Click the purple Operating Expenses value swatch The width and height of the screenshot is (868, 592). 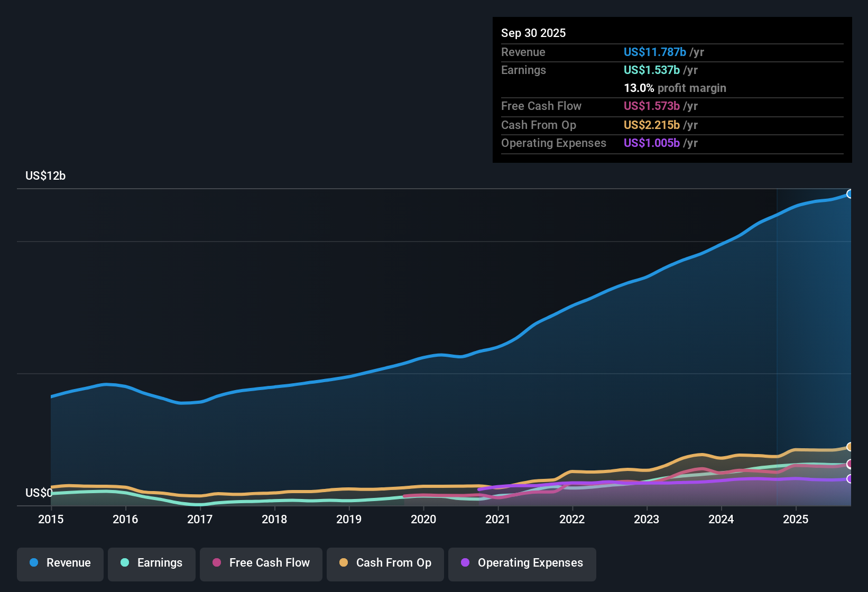[651, 143]
